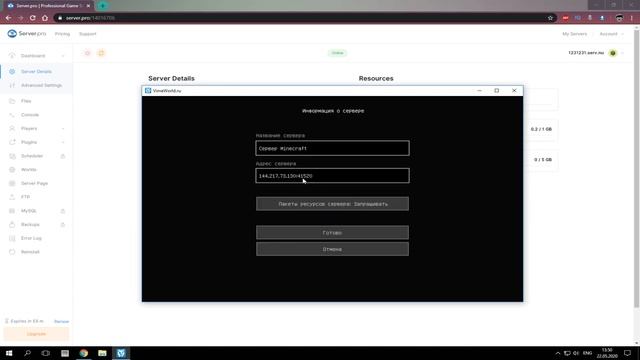Image resolution: width=640 pixels, height=360 pixels.
Task: Open File Explorer from taskbar
Action: 102,353
